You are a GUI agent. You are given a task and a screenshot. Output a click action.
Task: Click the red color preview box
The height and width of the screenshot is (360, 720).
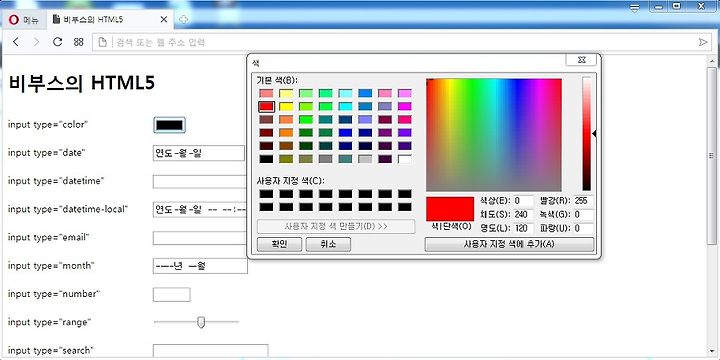(x=450, y=209)
